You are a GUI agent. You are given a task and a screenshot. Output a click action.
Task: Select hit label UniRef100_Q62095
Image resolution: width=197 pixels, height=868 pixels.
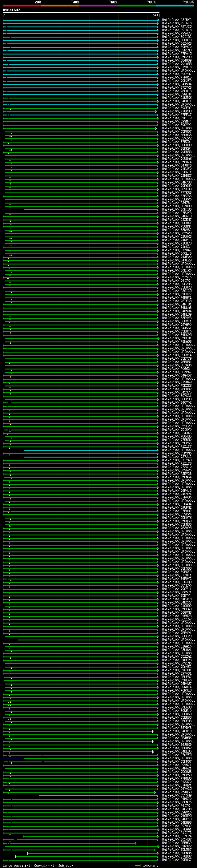point(177,528)
